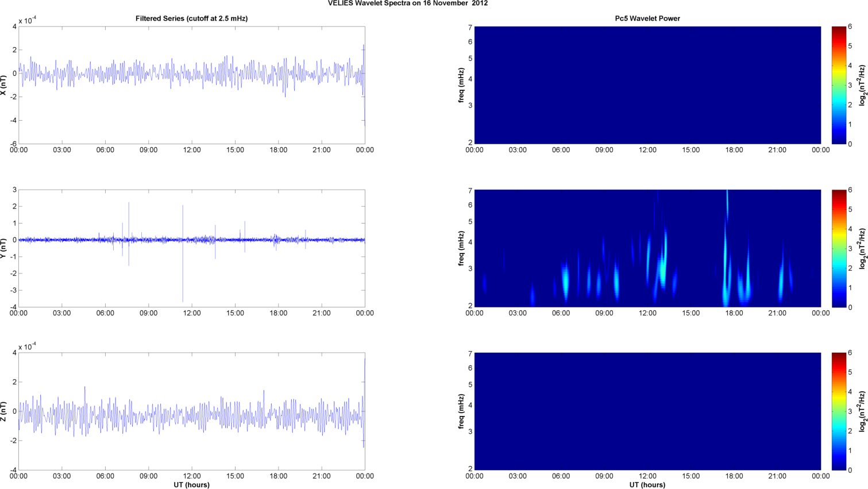Click inside the Z component filtered series plot
The image size is (868, 489).
[192, 411]
